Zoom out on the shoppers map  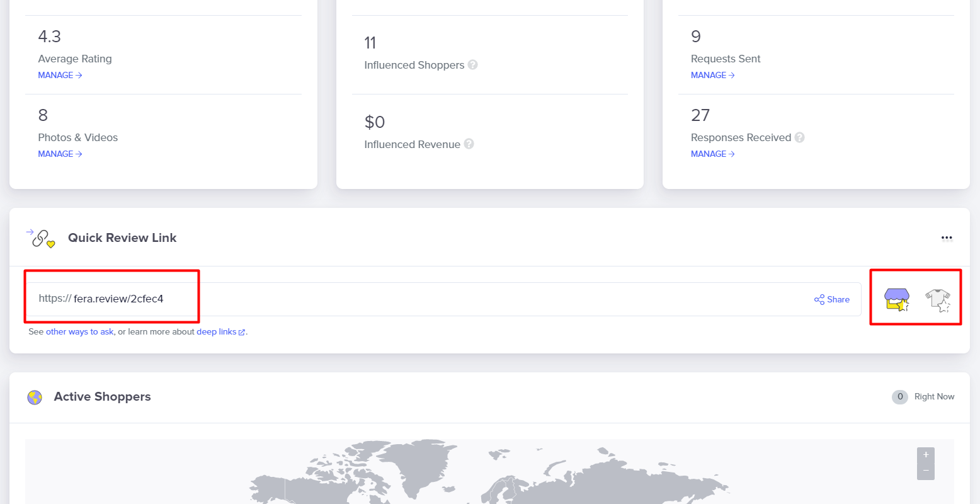[x=926, y=471]
